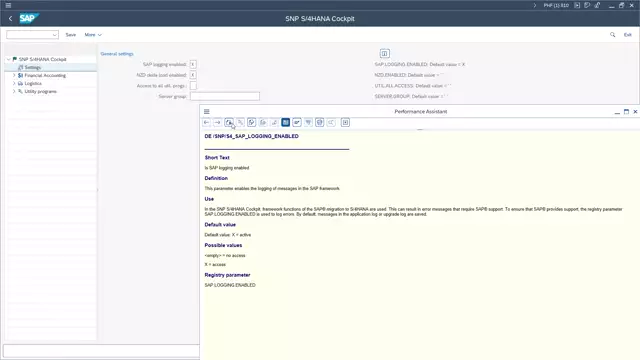Screen dimensions: 640x360
Task: Click the Registry parameter heading
Action: pyautogui.click(x=227, y=275)
